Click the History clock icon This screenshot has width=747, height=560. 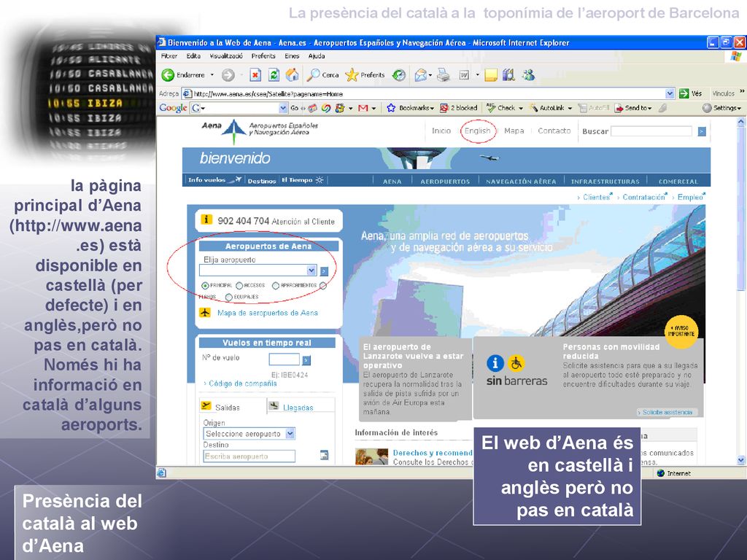coord(399,75)
